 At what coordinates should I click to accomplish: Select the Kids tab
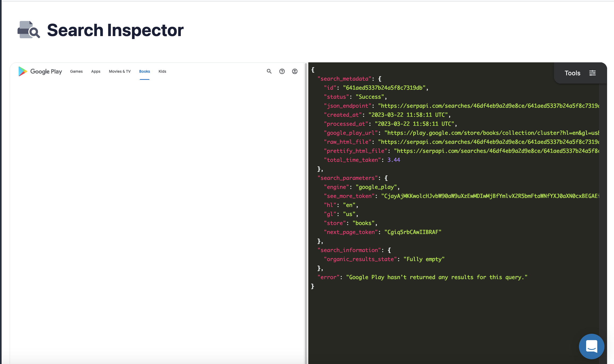pyautogui.click(x=162, y=71)
